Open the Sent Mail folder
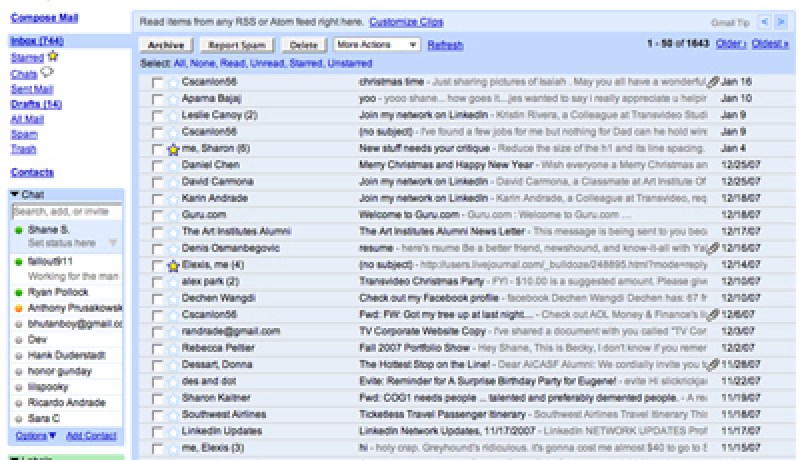Viewport: 800px width, 460px height. coord(31,89)
